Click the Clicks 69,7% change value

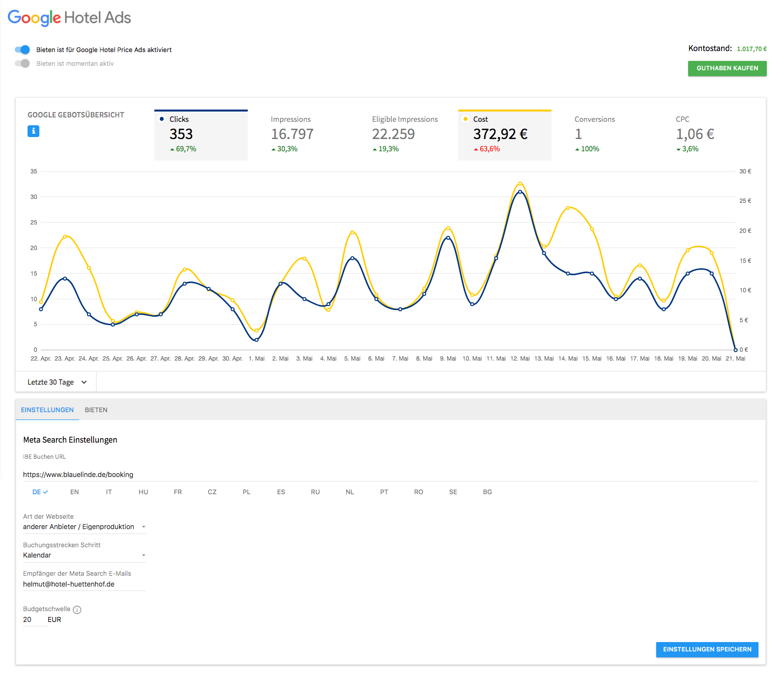(x=186, y=149)
